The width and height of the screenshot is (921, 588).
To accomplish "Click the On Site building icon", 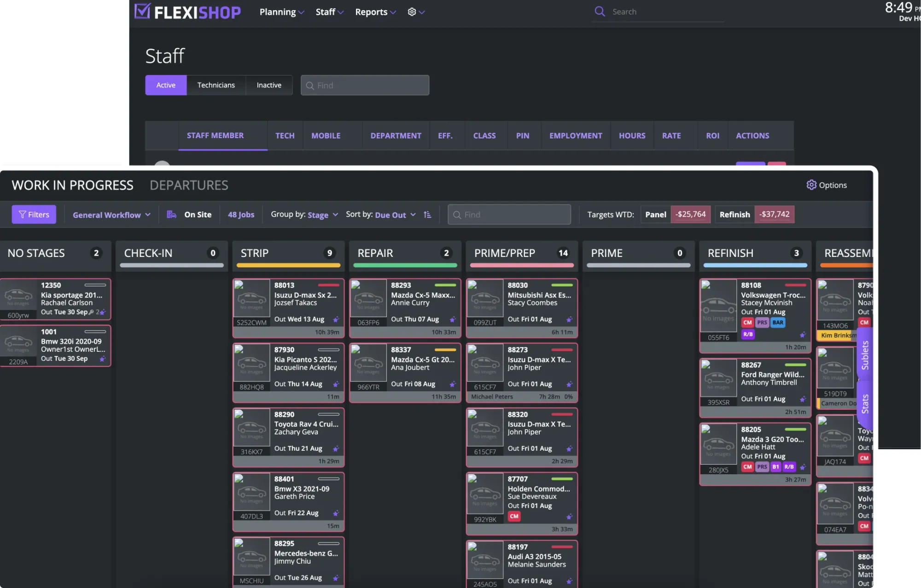I will (x=172, y=215).
